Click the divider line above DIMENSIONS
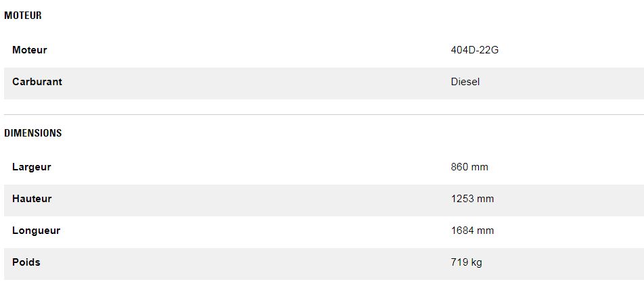This screenshot has width=644, height=288. 322,115
